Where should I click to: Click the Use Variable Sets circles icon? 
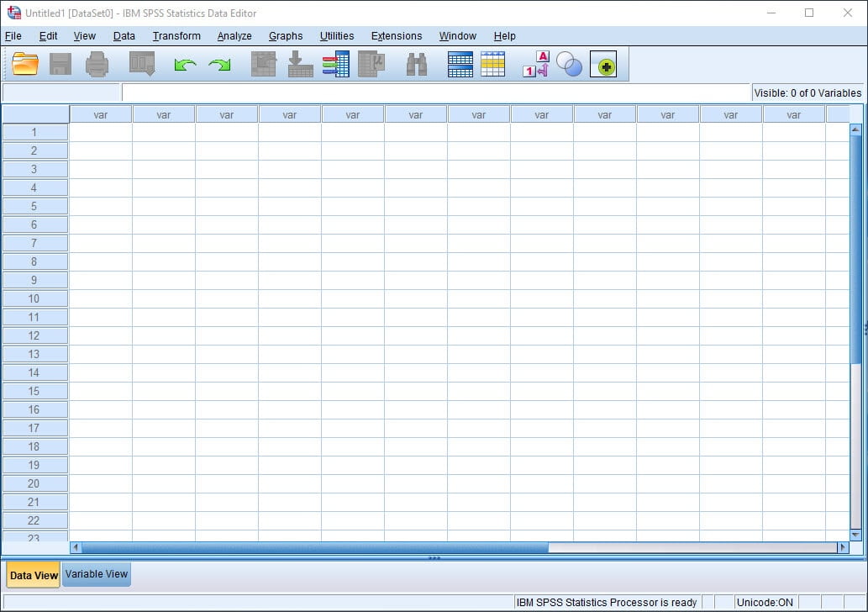click(569, 64)
